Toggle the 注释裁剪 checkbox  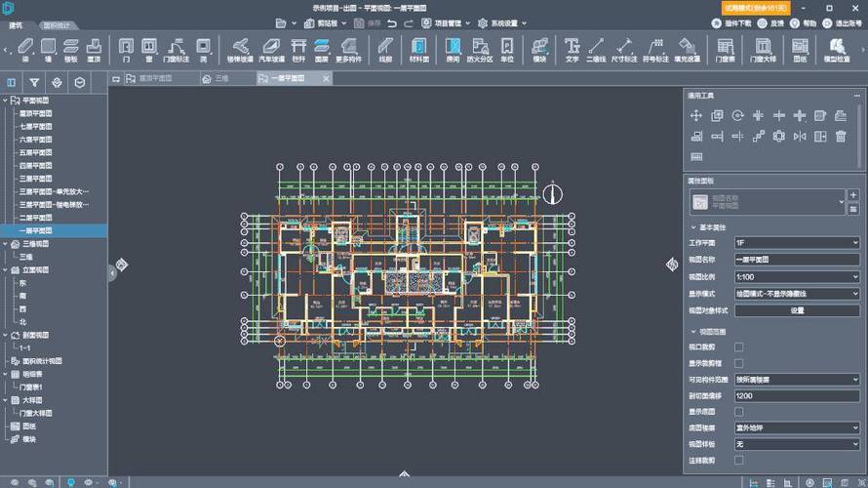coord(738,460)
